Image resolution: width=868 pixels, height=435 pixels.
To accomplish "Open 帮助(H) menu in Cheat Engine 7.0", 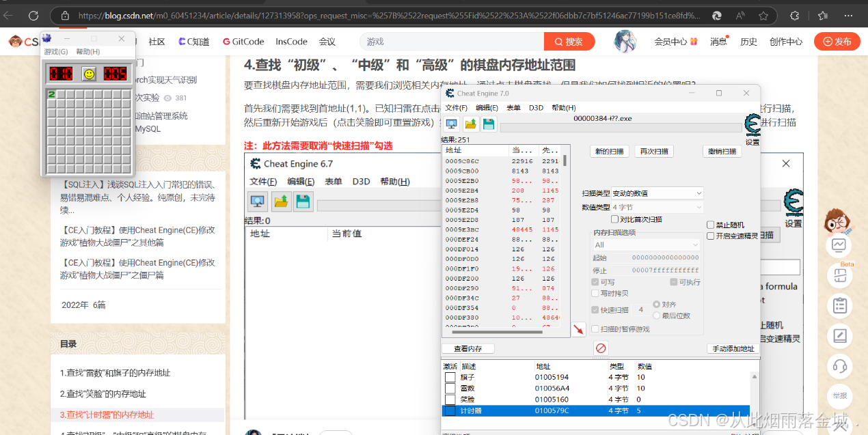I will tap(564, 108).
